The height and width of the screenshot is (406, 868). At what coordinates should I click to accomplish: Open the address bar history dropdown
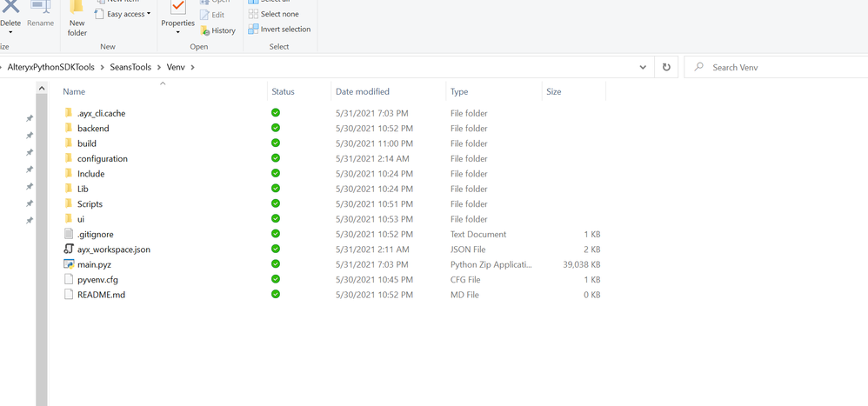click(x=643, y=67)
